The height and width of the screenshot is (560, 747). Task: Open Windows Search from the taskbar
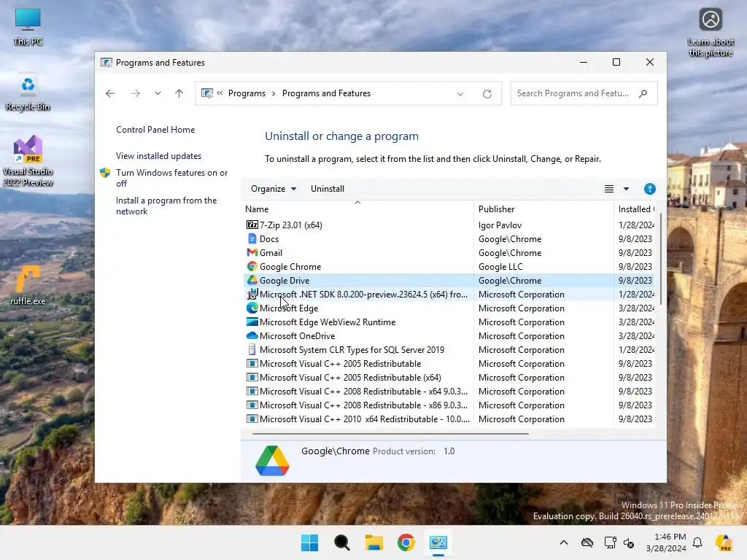pos(341,542)
